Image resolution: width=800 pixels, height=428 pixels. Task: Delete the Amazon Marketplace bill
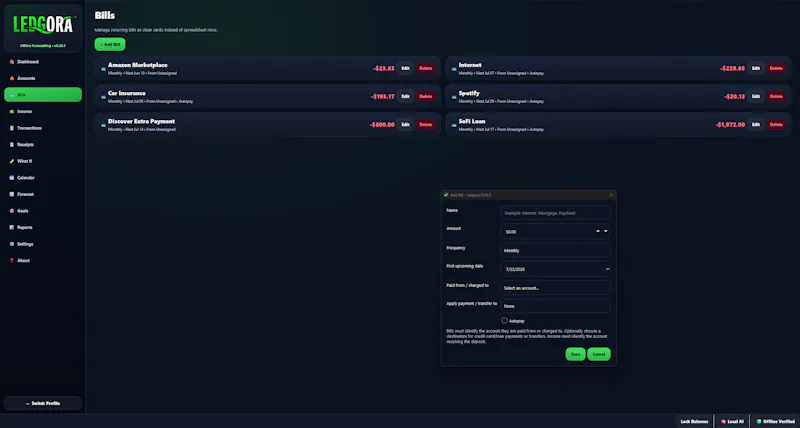[x=426, y=68]
